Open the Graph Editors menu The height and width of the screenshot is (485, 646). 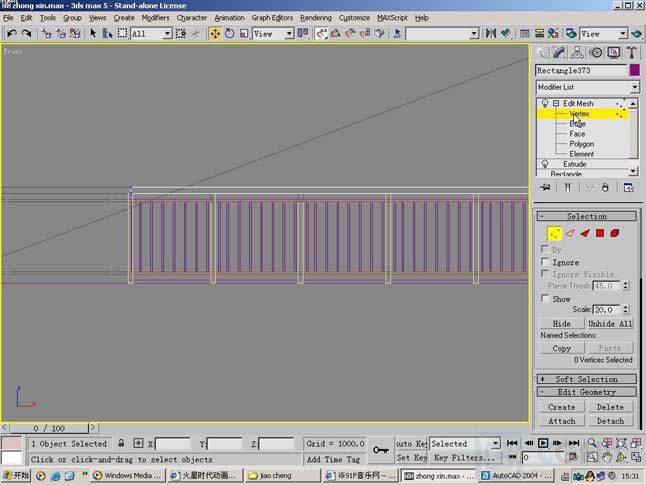pos(272,18)
